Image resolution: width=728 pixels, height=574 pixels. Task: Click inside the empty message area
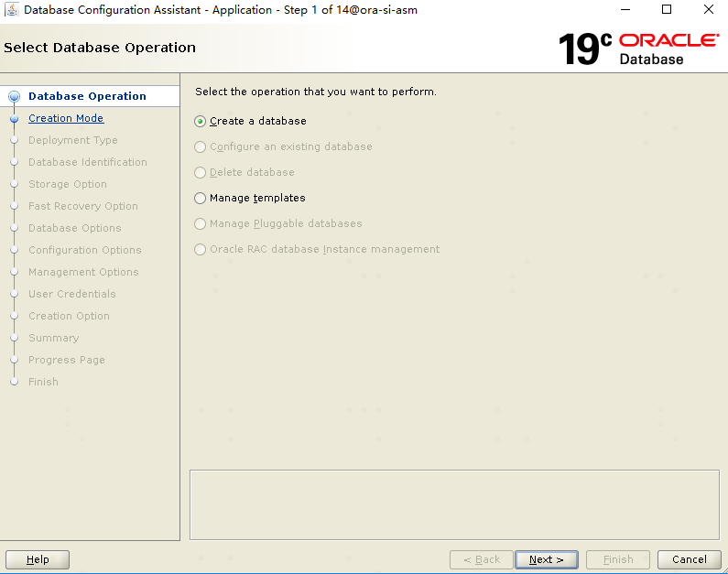click(x=454, y=504)
